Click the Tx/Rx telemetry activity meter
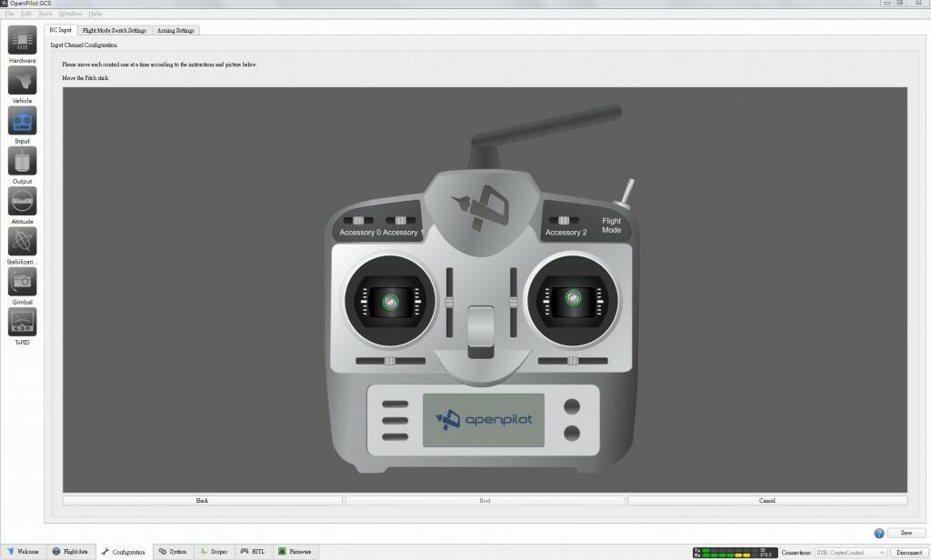The image size is (931, 560). point(735,553)
